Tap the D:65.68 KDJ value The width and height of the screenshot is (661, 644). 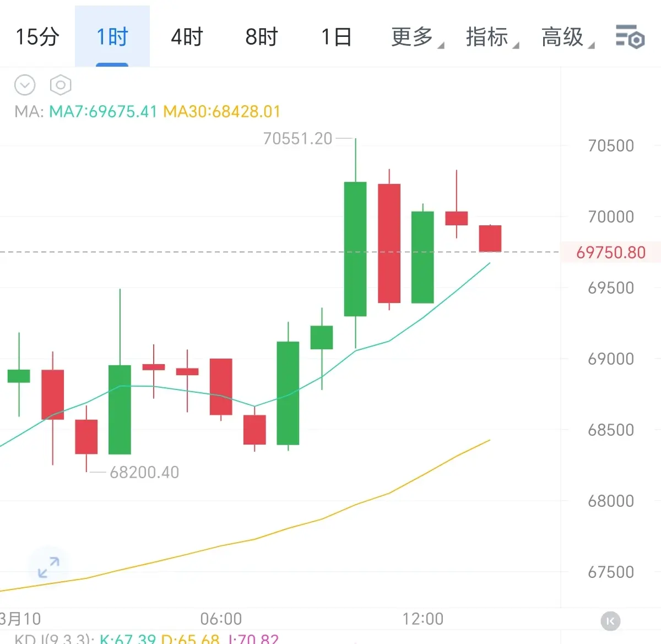pyautogui.click(x=191, y=639)
